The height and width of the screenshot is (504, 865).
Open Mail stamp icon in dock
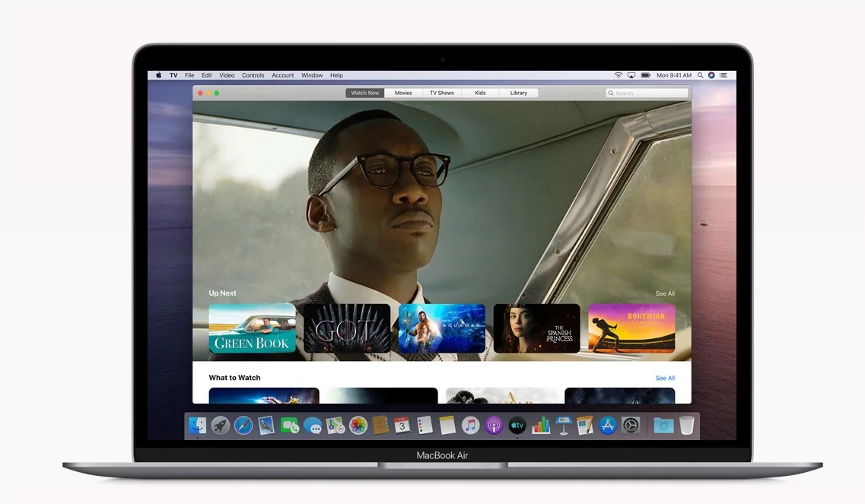tap(266, 425)
